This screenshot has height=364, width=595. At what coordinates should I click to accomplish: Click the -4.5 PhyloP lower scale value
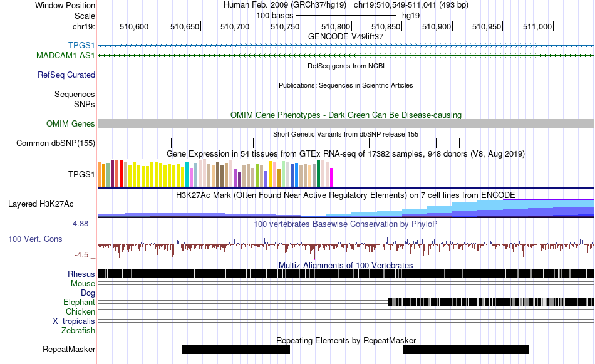click(x=81, y=255)
